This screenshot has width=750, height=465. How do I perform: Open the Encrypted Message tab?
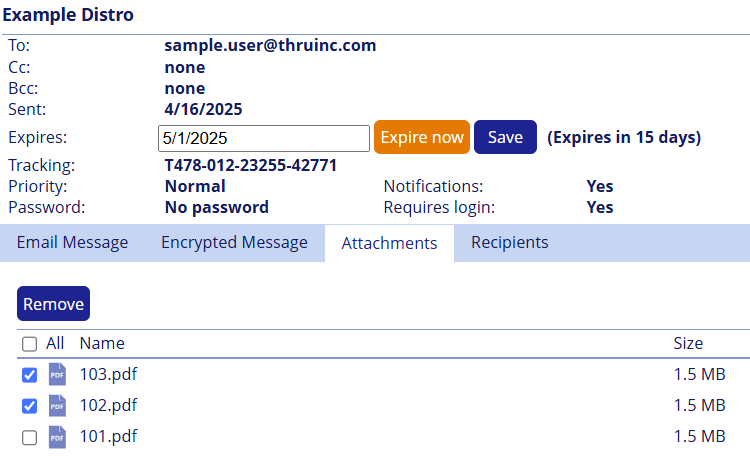point(234,243)
